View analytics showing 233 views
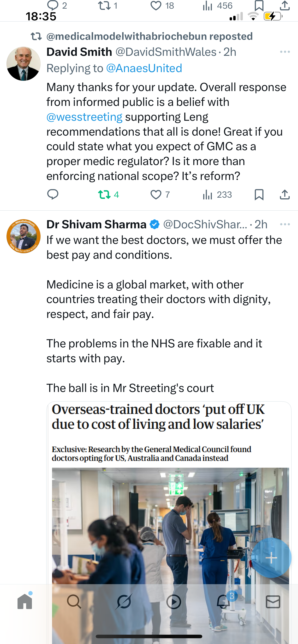The image size is (298, 644). (217, 195)
